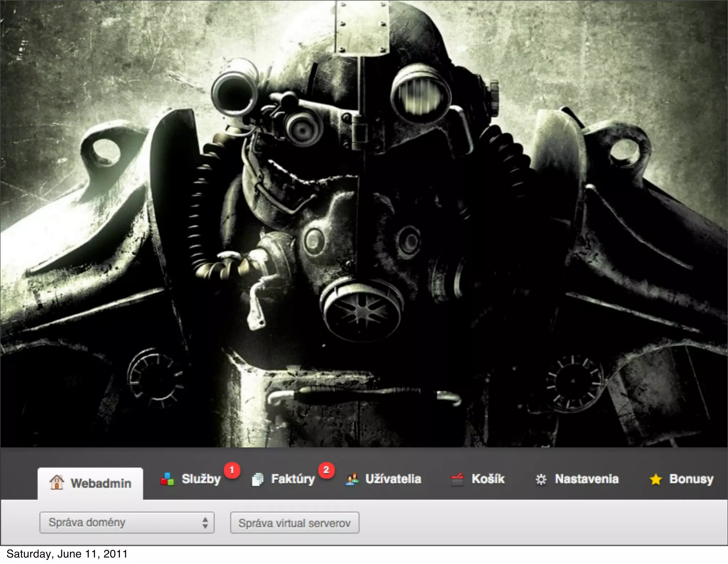Click the red badge showing 2
The width and height of the screenshot is (728, 564).
326,470
